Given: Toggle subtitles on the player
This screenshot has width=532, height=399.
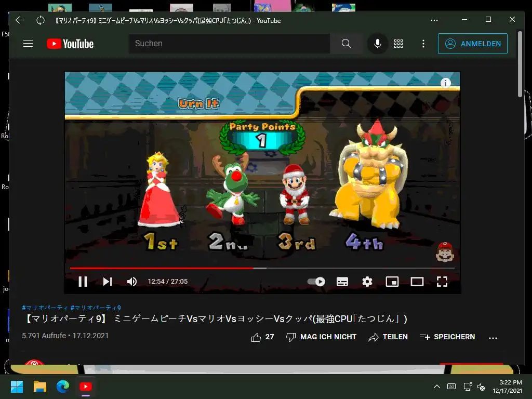Looking at the screenshot, I should tap(342, 282).
